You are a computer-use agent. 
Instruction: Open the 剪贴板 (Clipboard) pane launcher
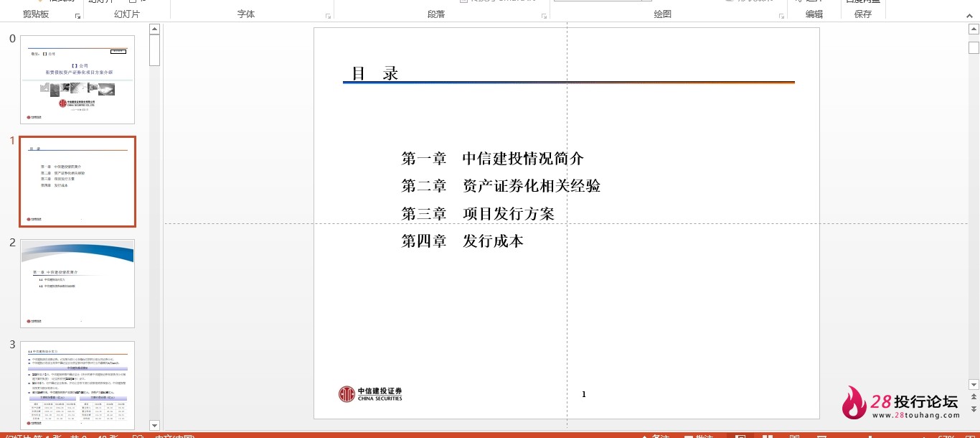pyautogui.click(x=77, y=15)
